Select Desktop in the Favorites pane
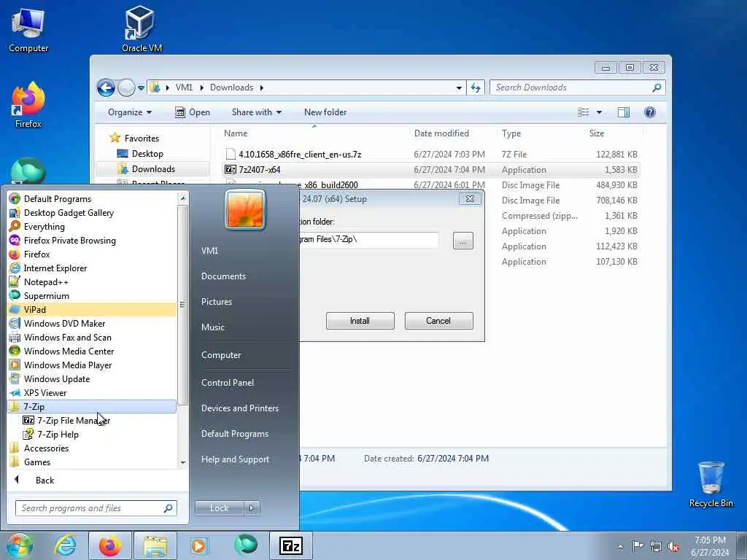The height and width of the screenshot is (560, 747). 147,154
